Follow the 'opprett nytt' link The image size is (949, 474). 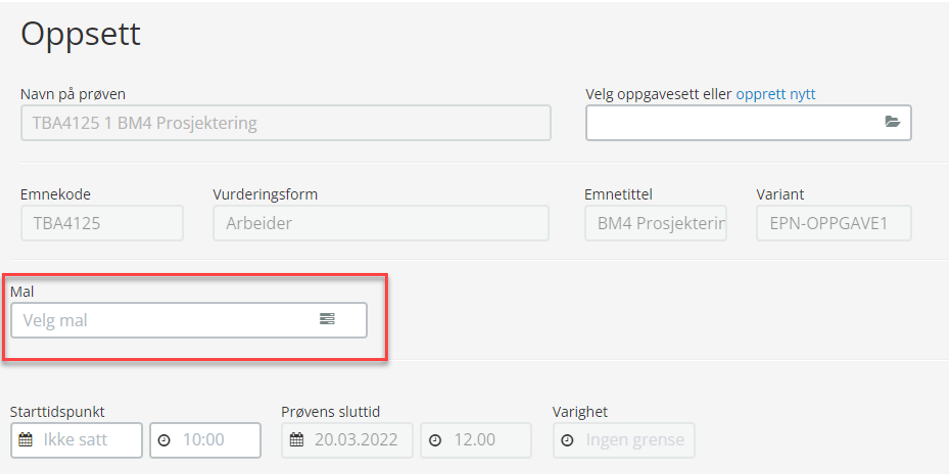[x=776, y=94]
